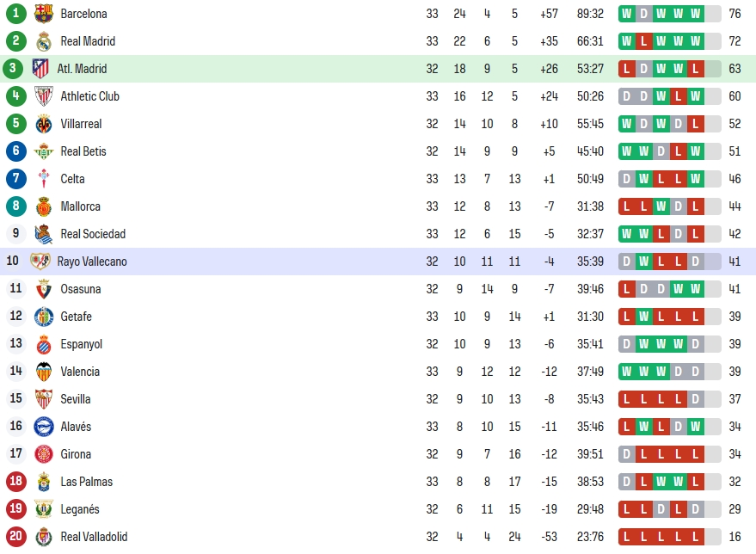Screen dimensions: 756x554
Task: Click the red rank 20 badge
Action: tap(15, 536)
